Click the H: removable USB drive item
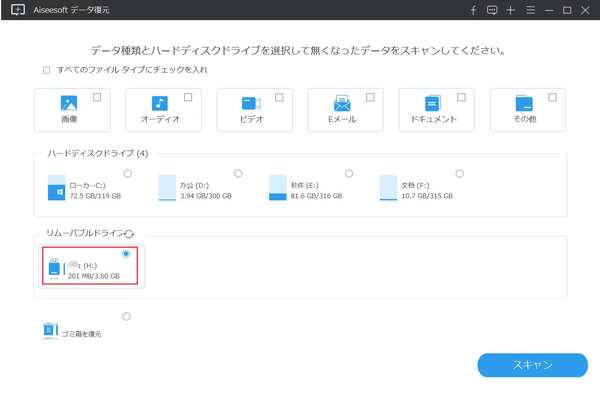 click(x=90, y=266)
